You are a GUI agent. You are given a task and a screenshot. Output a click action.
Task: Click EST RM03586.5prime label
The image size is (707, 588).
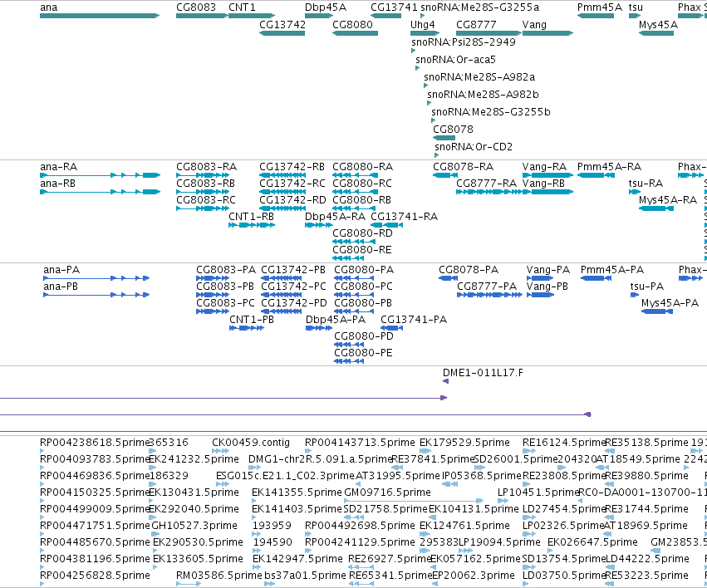tap(219, 576)
